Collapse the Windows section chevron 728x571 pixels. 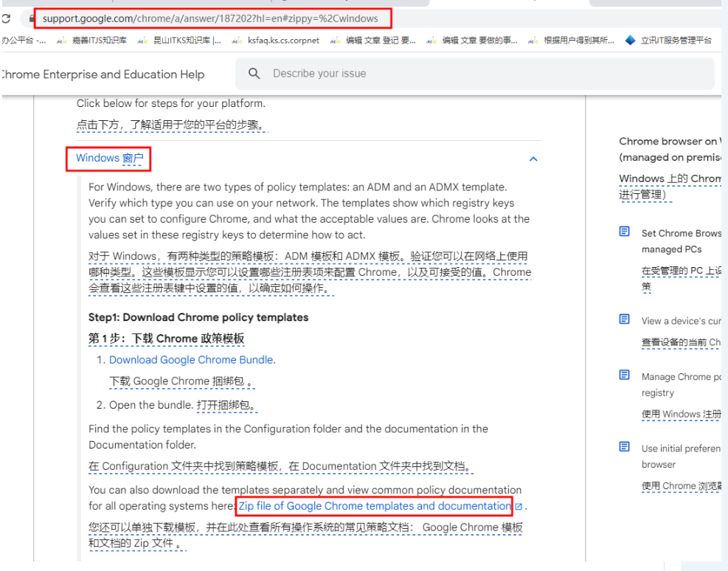pyautogui.click(x=533, y=159)
